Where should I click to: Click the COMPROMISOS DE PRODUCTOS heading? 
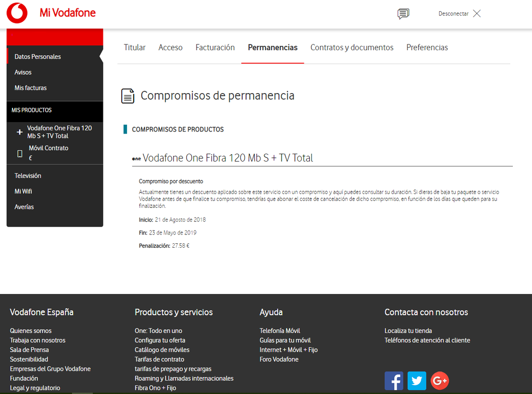pos(178,130)
